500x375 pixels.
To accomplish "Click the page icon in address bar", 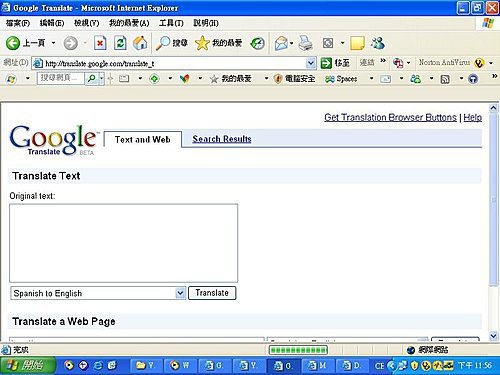I will click(38, 63).
